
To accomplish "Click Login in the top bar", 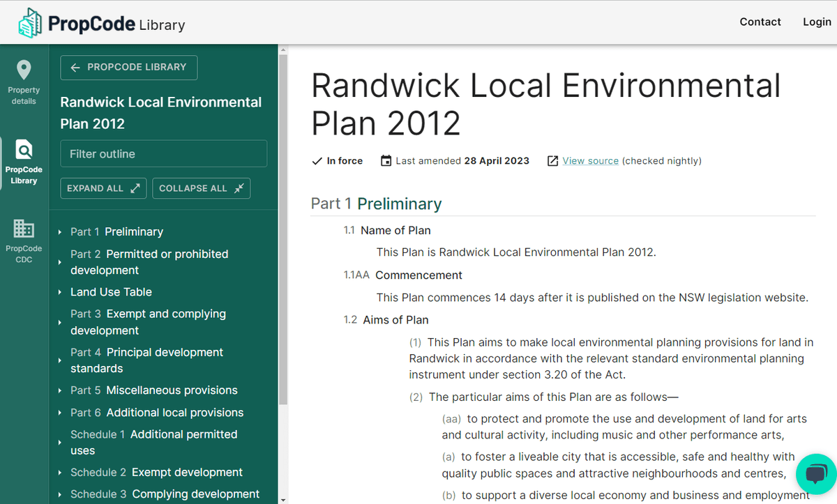I will coord(816,22).
